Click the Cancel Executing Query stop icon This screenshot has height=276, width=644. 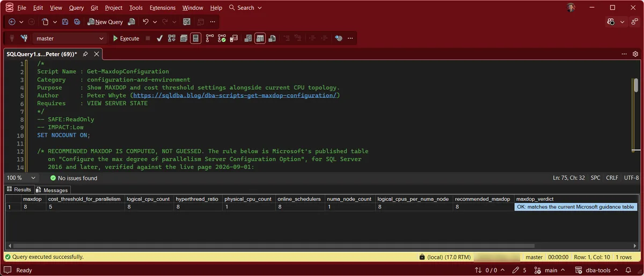point(147,39)
